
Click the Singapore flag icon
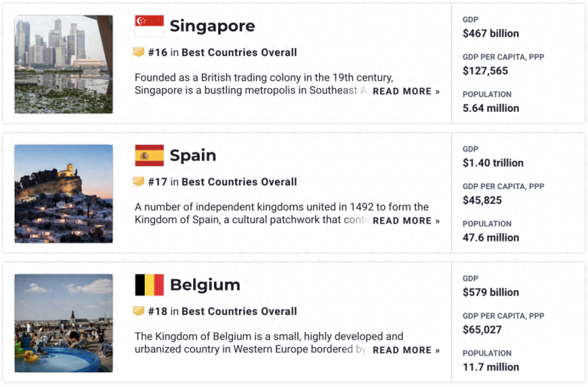(149, 26)
